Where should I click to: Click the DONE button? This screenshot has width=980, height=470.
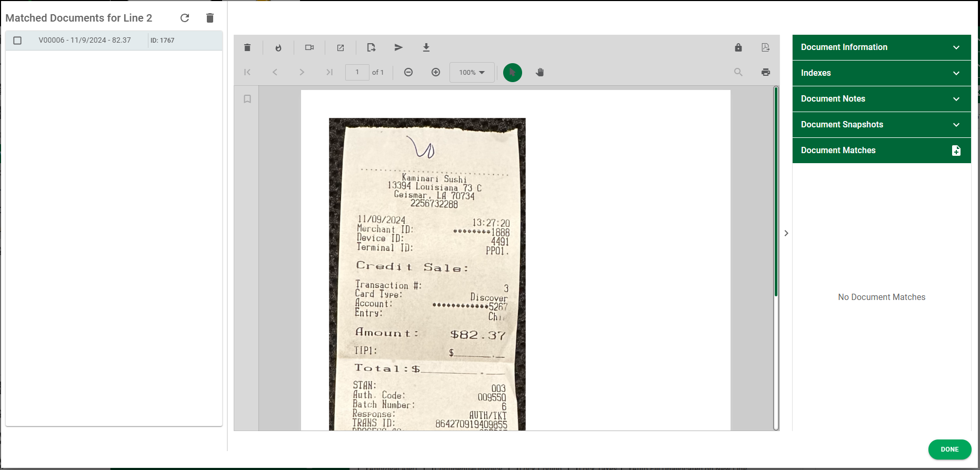pos(949,449)
